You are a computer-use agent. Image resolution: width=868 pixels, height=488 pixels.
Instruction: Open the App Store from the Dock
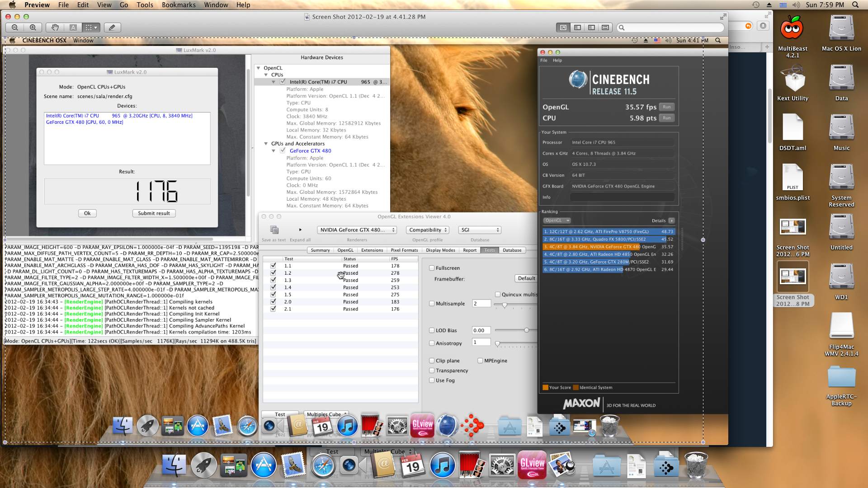(264, 465)
